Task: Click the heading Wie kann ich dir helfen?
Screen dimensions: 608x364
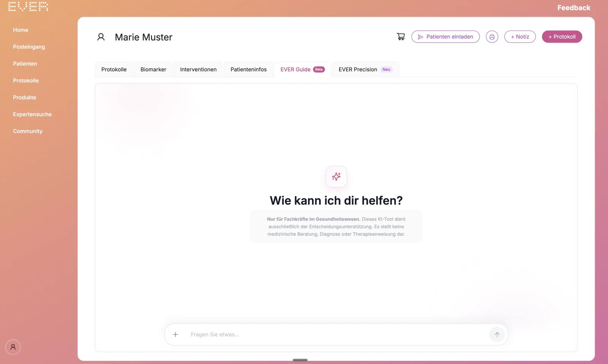Action: point(336,200)
